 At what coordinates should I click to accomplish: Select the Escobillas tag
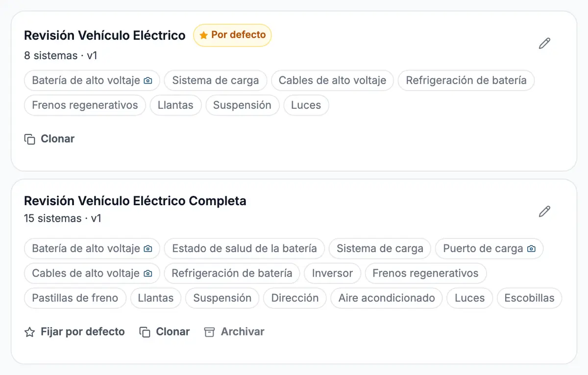[529, 298]
